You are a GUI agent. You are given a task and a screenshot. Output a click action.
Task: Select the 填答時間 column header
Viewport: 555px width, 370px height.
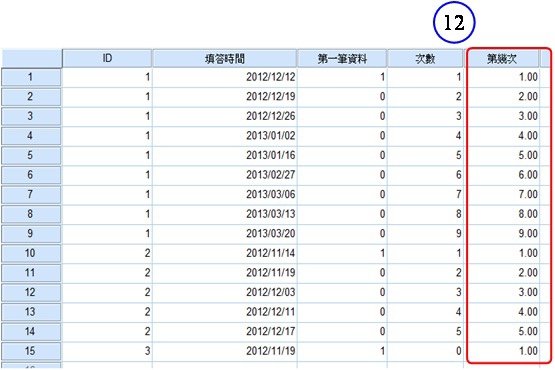pos(224,58)
